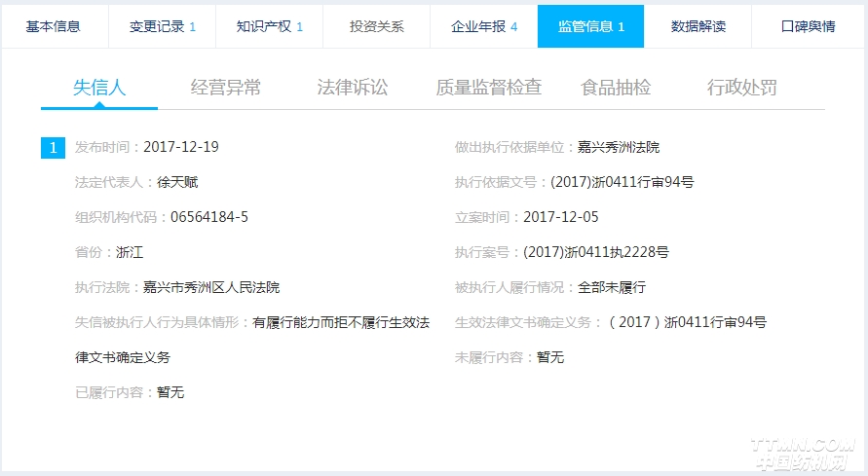
Task: Select the 失信人 sub-tab
Action: (99, 88)
